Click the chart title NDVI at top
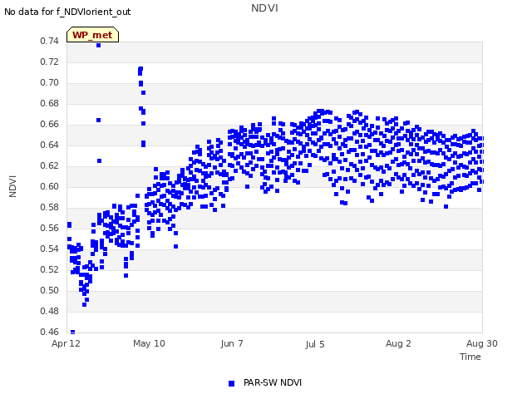The width and height of the screenshot is (532, 399). (264, 7)
